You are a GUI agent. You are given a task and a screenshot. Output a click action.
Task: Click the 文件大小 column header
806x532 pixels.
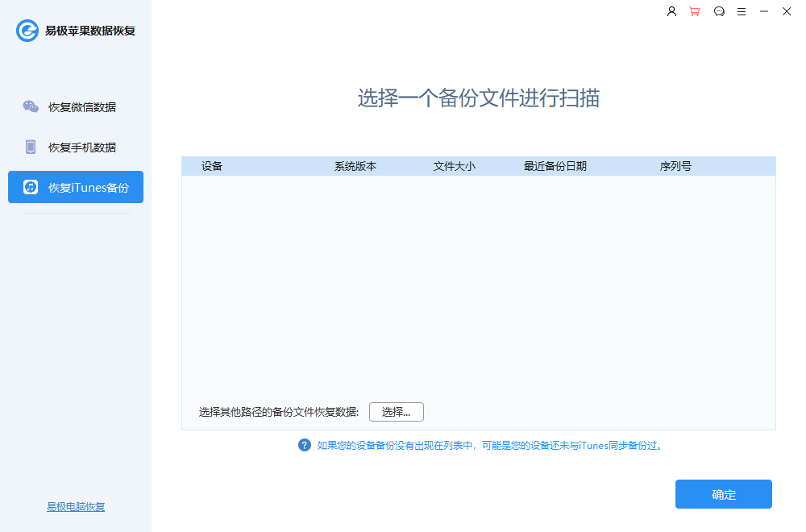(x=454, y=166)
